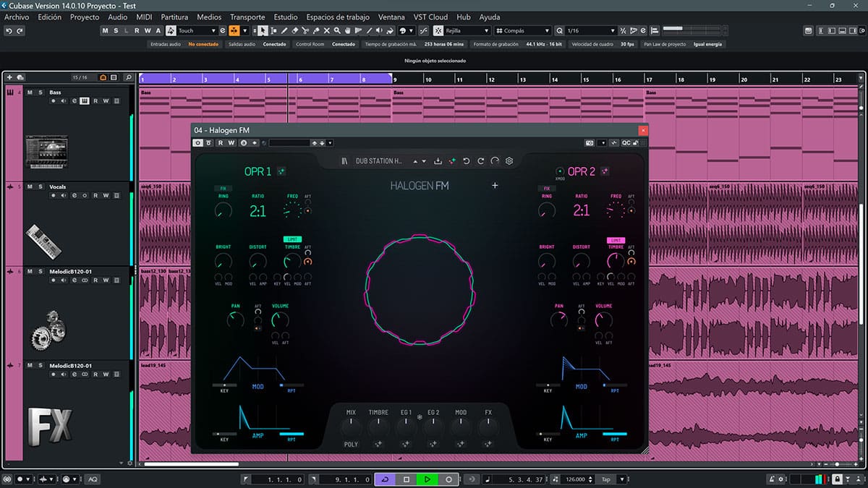Click the Tap tempo button
868x488 pixels.
click(x=608, y=479)
